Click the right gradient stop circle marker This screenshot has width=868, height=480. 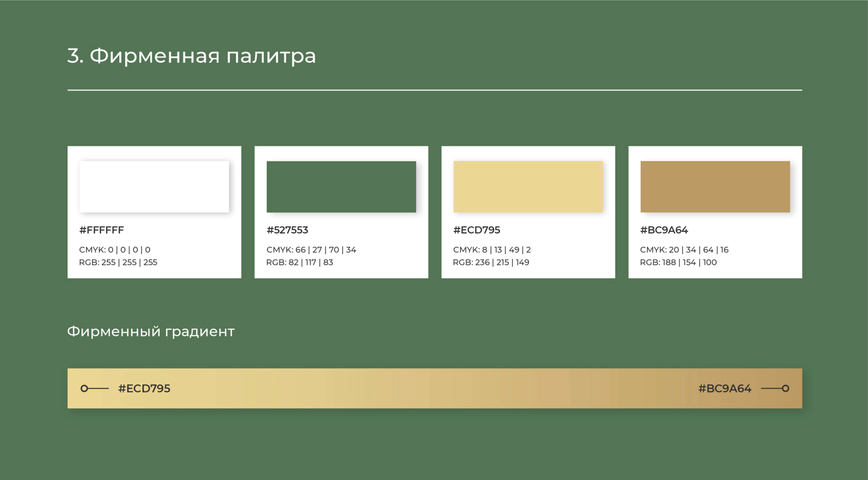tap(785, 388)
